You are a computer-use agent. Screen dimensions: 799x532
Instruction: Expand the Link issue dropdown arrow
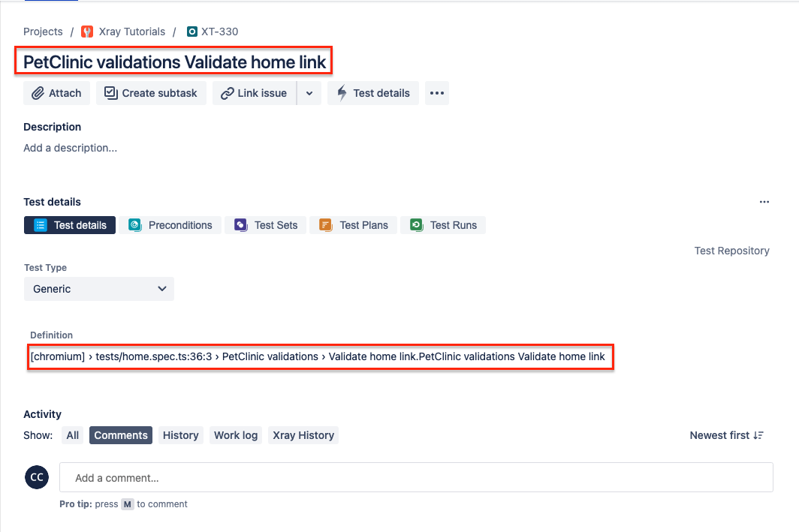[309, 93]
